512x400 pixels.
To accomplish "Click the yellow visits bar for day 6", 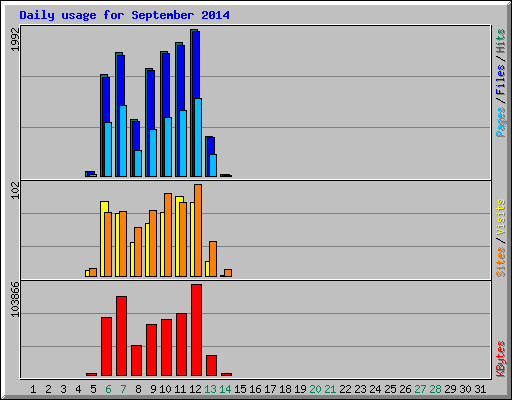I will click(x=103, y=239).
